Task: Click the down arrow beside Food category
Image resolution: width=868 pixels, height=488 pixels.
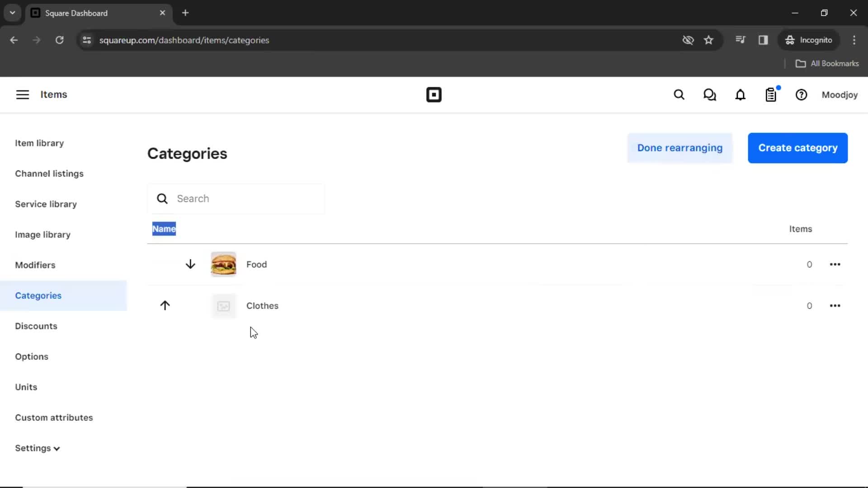Action: 191,264
